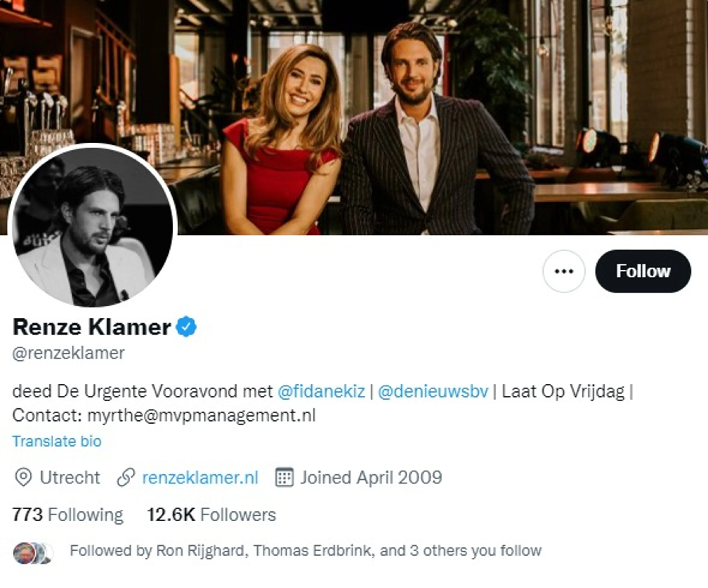708x588 pixels.
Task: Open Followed by Ron Rijghard text
Action: click(x=306, y=551)
